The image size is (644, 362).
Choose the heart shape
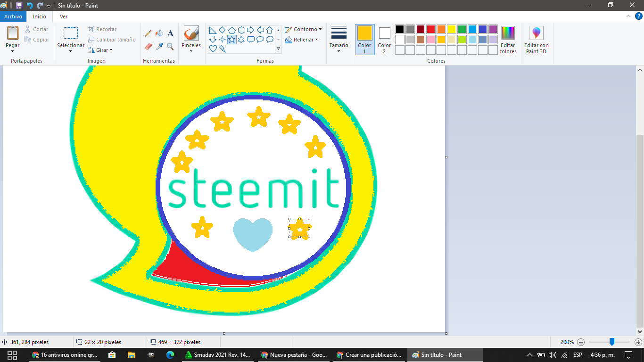point(213,49)
